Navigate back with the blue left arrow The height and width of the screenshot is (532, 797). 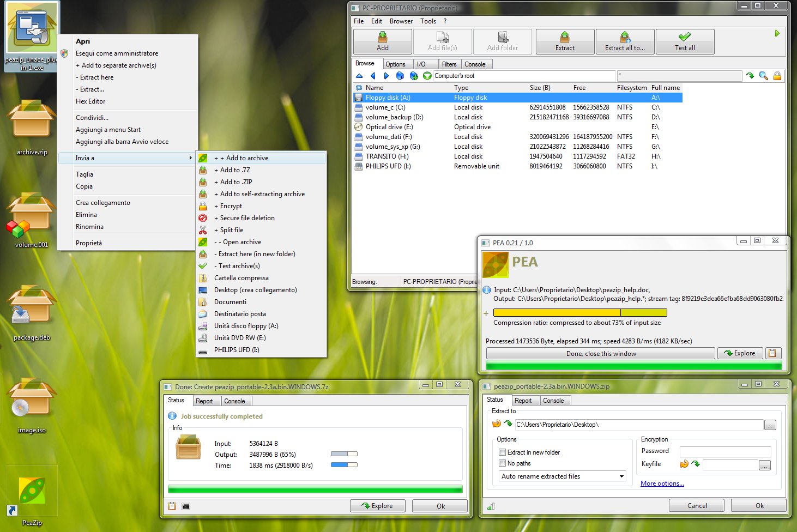pyautogui.click(x=373, y=76)
